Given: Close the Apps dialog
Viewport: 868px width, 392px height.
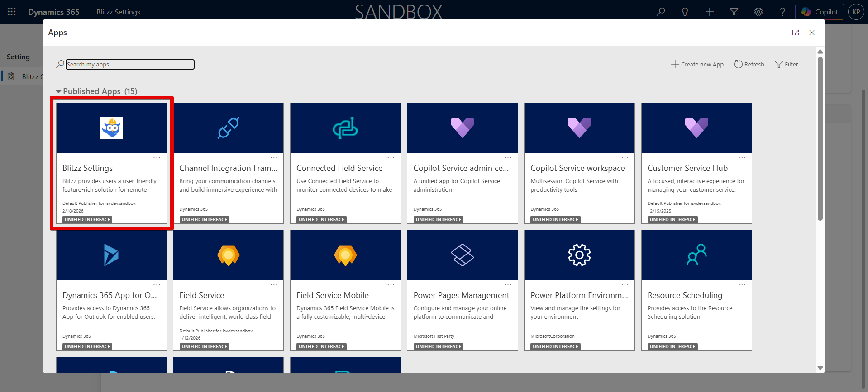Looking at the screenshot, I should pos(812,33).
